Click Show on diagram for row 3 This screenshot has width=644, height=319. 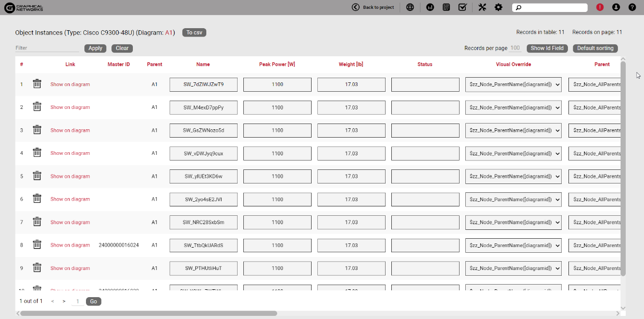click(70, 130)
